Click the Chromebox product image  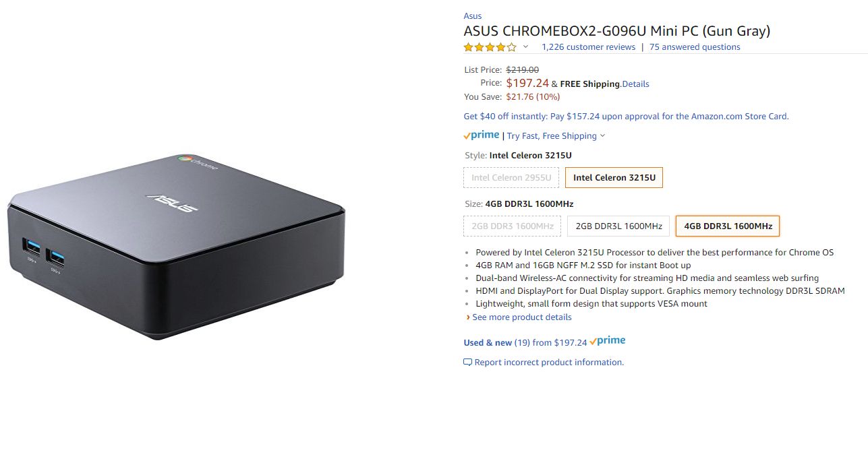(x=177, y=247)
